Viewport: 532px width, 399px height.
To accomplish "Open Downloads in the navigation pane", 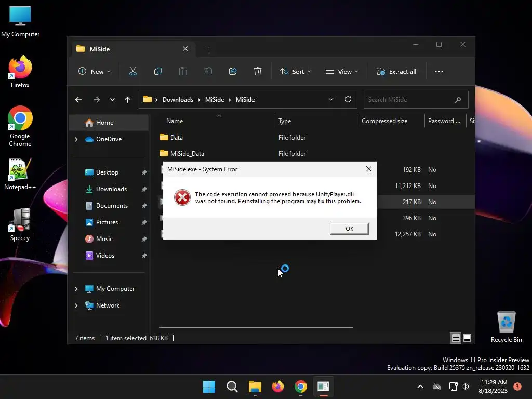I will pos(110,189).
